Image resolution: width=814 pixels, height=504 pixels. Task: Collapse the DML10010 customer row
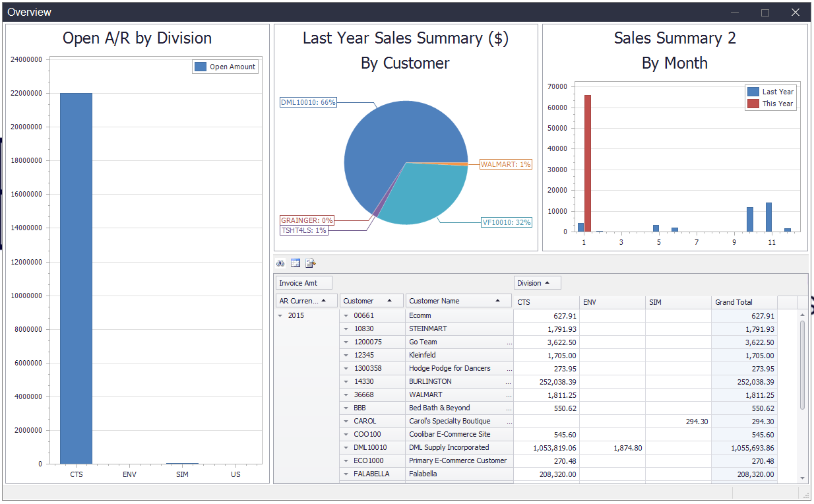point(344,447)
